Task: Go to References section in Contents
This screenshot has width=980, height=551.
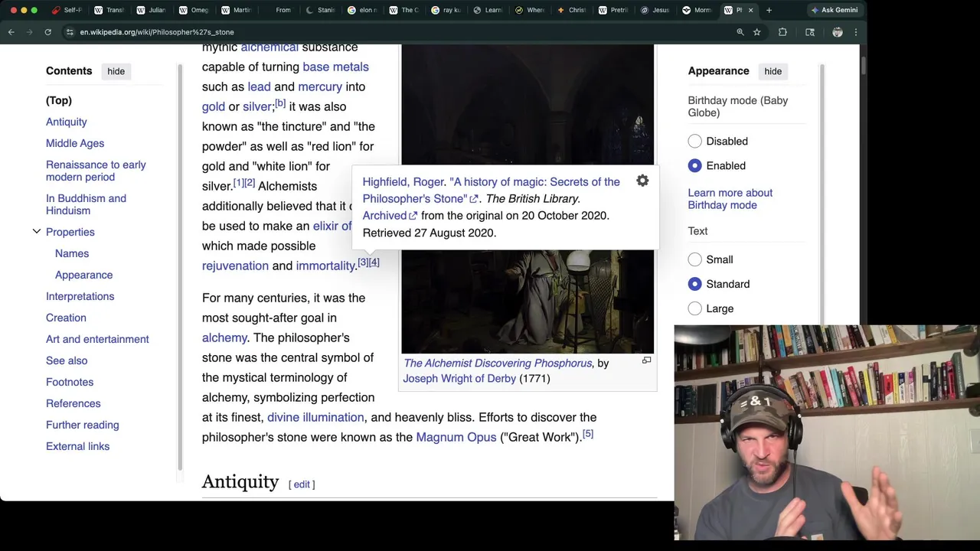Action: 73,403
